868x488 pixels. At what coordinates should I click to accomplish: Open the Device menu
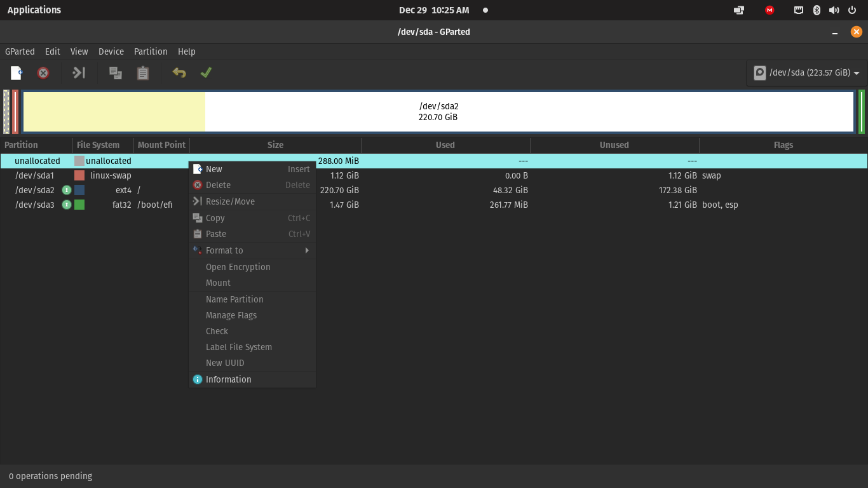[111, 51]
